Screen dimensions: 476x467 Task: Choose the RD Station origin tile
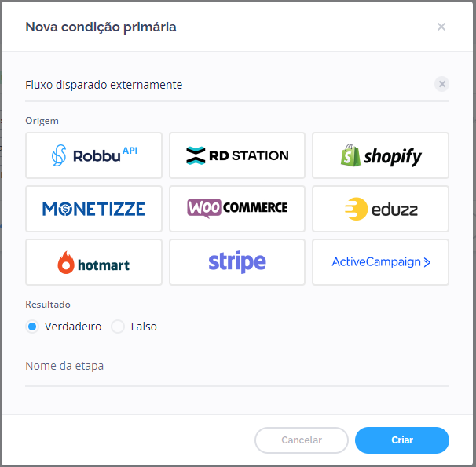point(237,155)
